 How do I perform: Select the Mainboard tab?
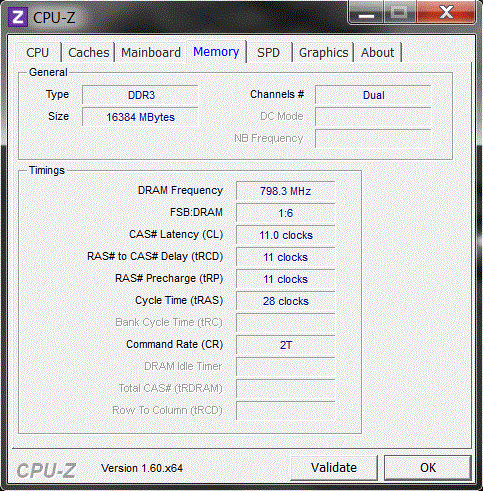click(x=151, y=53)
